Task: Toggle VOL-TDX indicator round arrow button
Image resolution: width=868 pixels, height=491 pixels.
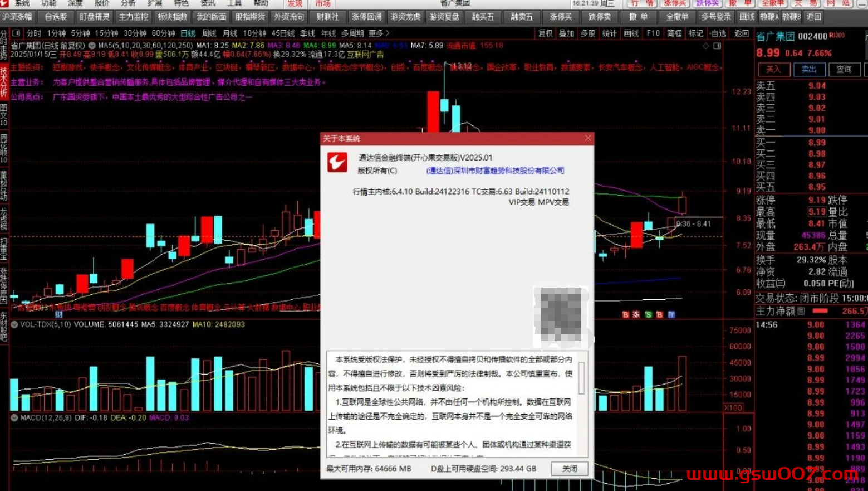Action: coord(14,324)
